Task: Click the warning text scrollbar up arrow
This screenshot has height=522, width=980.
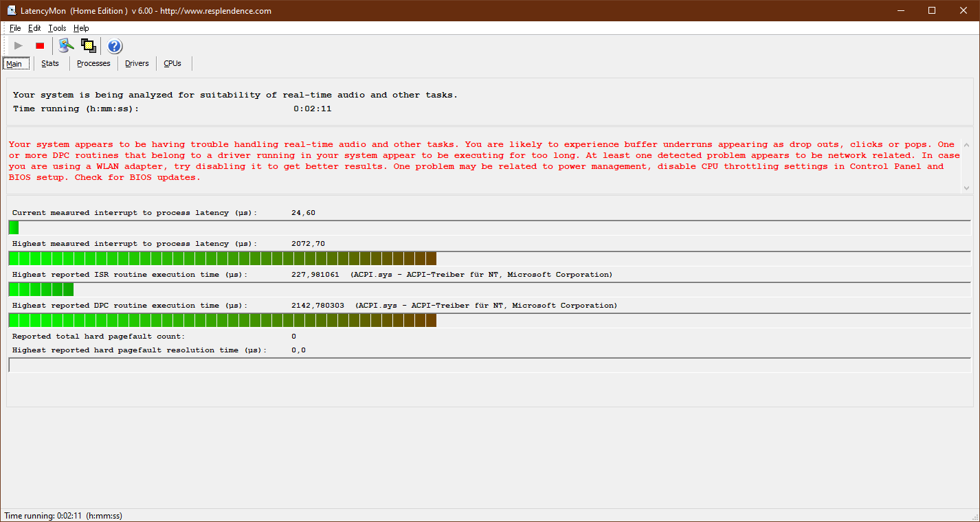Action: point(966,146)
